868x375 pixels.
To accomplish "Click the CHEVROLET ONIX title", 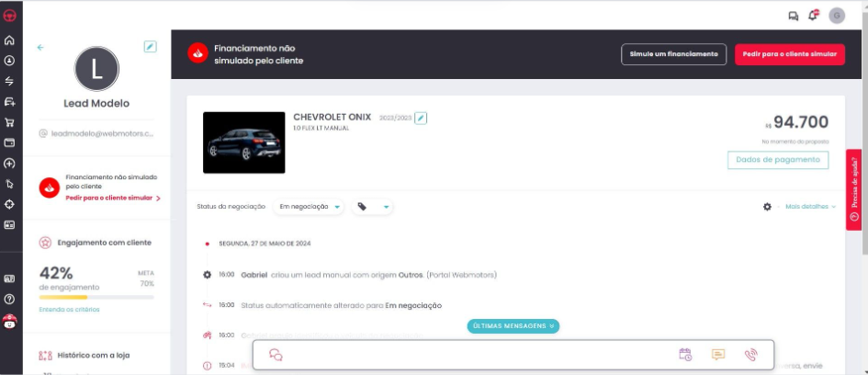I will click(x=333, y=117).
